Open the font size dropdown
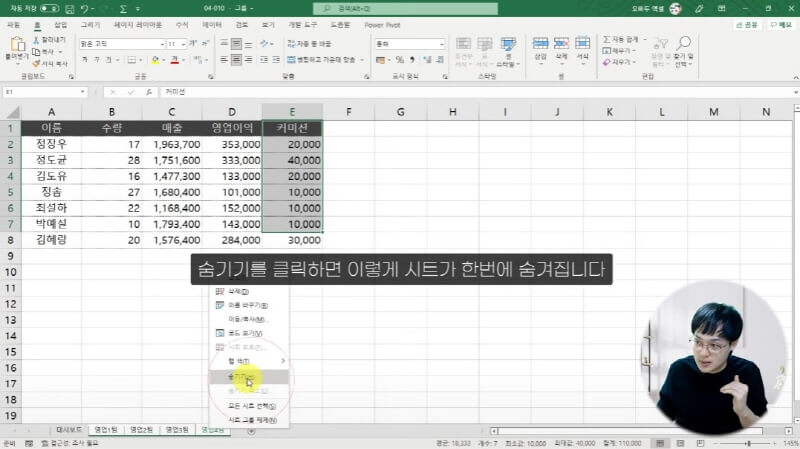 point(183,44)
